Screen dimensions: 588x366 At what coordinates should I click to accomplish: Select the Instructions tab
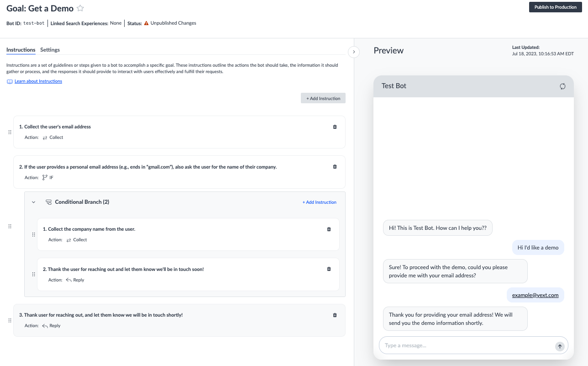click(21, 50)
